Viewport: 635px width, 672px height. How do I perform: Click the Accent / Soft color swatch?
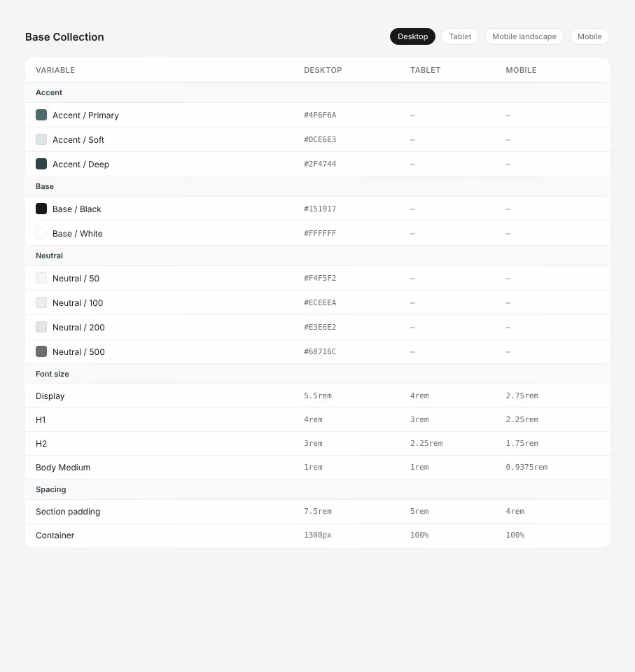point(41,139)
